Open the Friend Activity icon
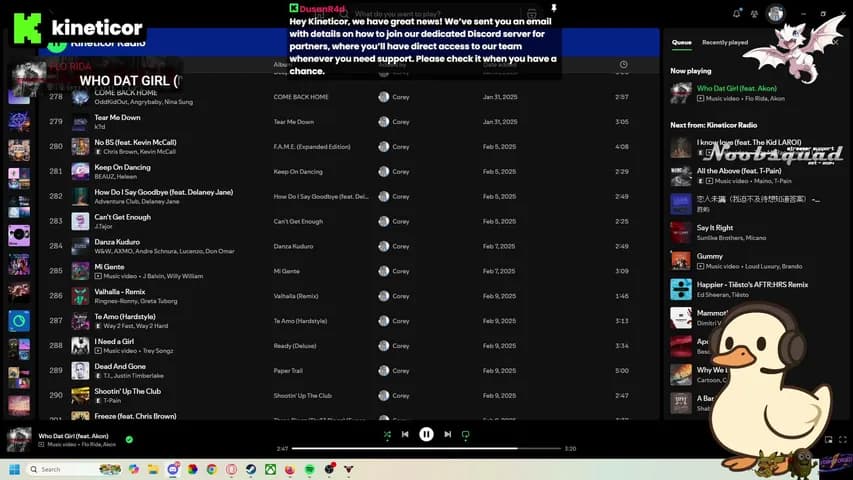 click(754, 14)
